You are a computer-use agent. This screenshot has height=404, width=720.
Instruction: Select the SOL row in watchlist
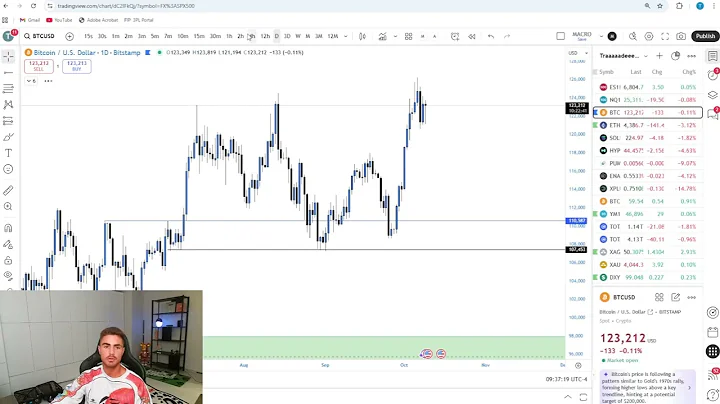pyautogui.click(x=647, y=138)
